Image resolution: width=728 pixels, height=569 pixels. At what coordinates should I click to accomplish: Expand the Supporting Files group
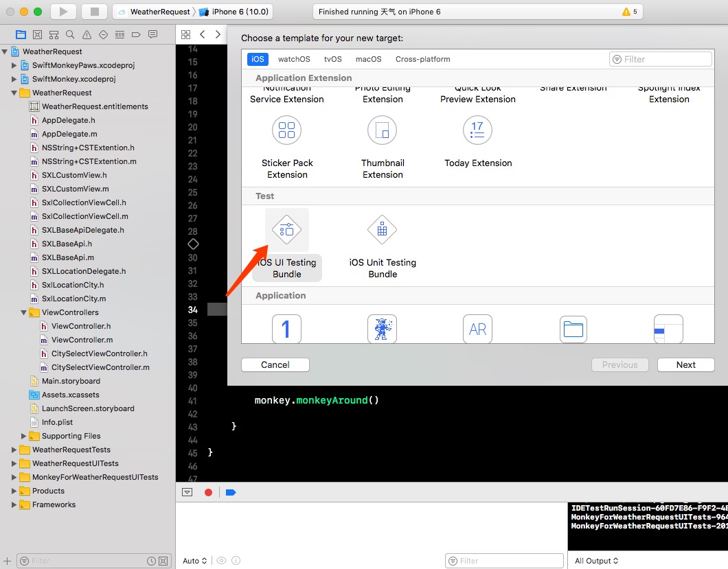[x=23, y=436]
